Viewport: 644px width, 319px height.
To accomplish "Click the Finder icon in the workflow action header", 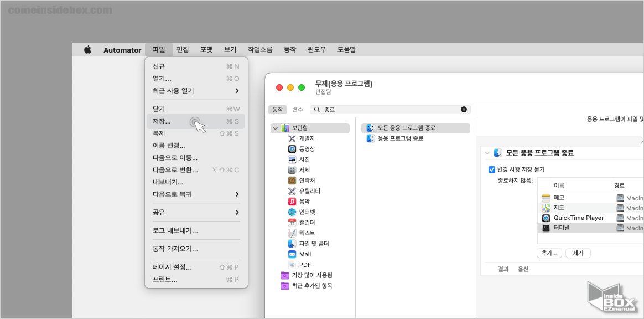I will [x=498, y=153].
